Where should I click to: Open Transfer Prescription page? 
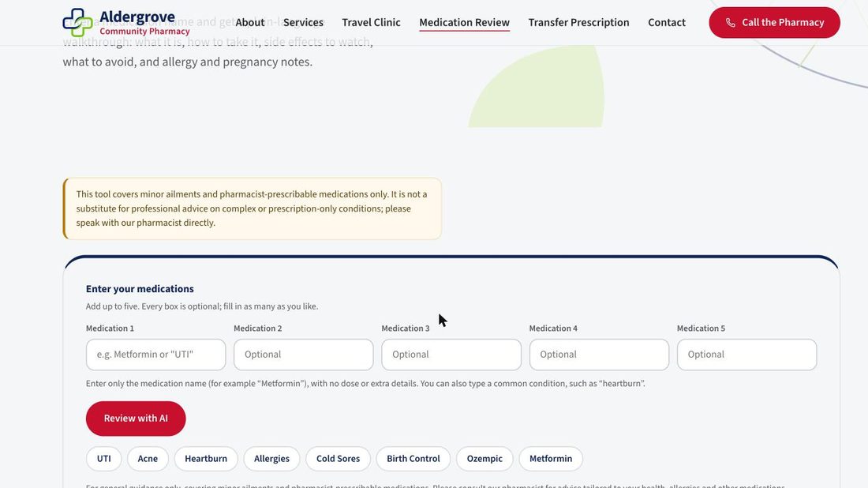[x=578, y=23]
